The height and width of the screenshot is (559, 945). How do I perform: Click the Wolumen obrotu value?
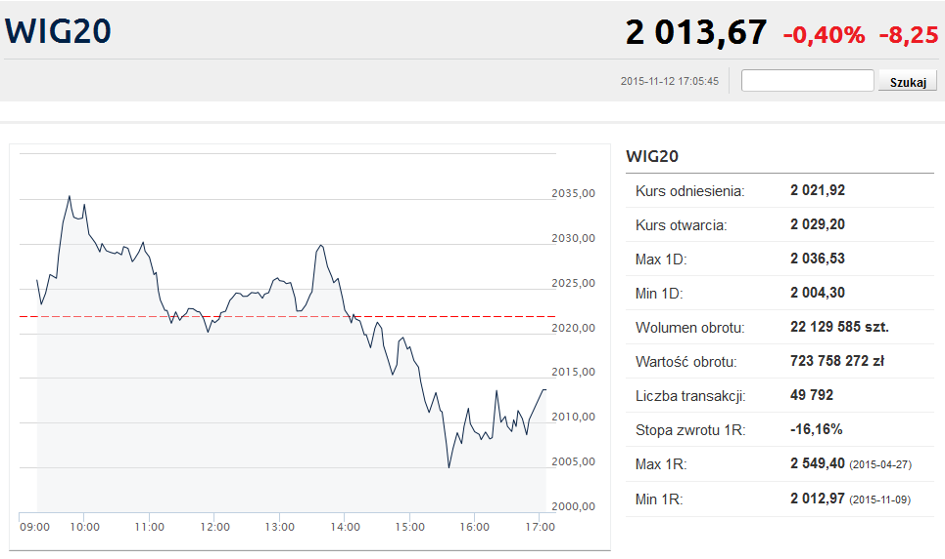839,327
